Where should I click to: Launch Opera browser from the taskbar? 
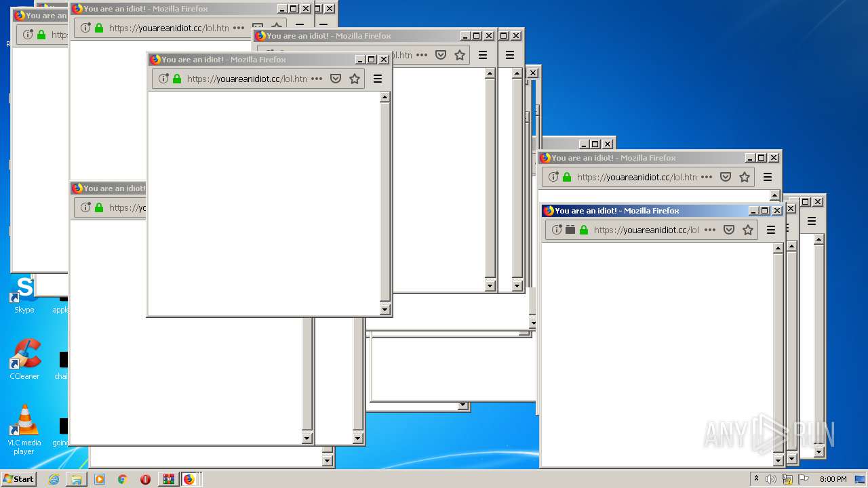(x=145, y=479)
